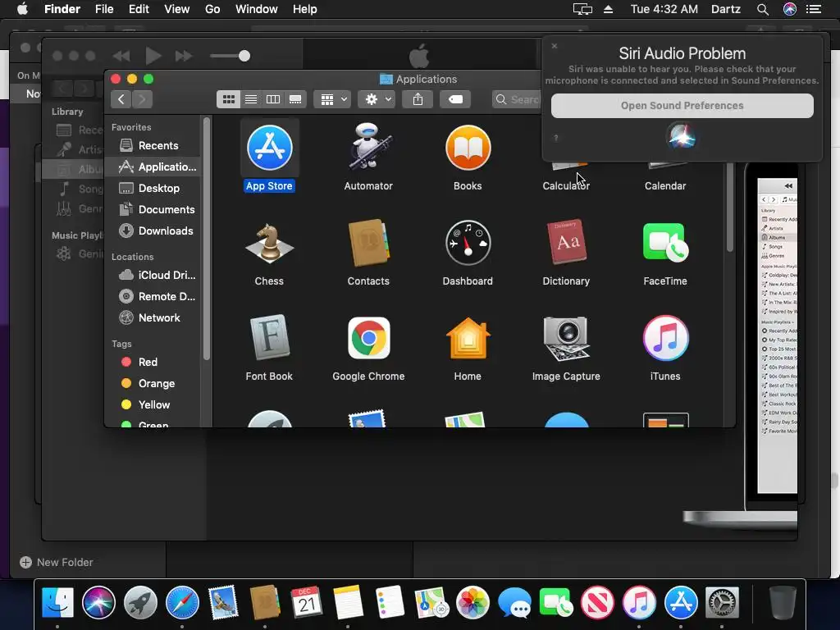Click the Siri icon in menu bar
The width and height of the screenshot is (840, 630).
coord(790,9)
